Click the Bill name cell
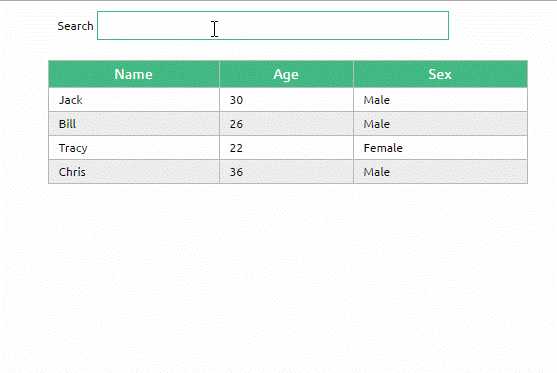 [134, 124]
